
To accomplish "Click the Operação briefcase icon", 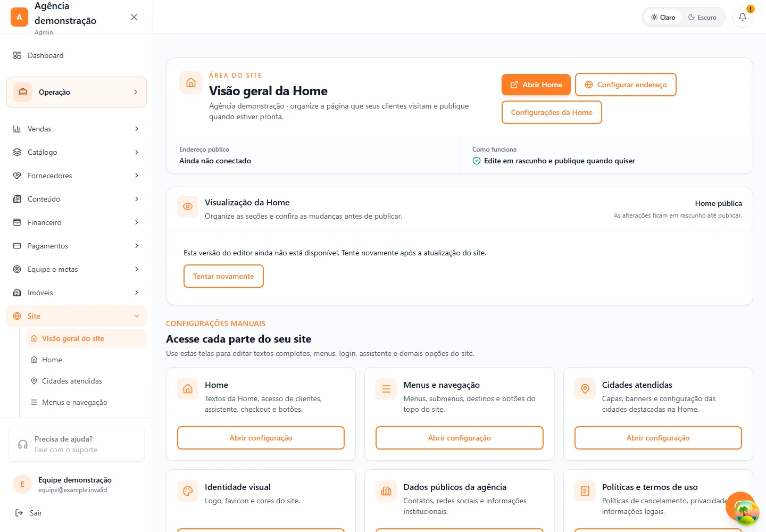I will [23, 92].
